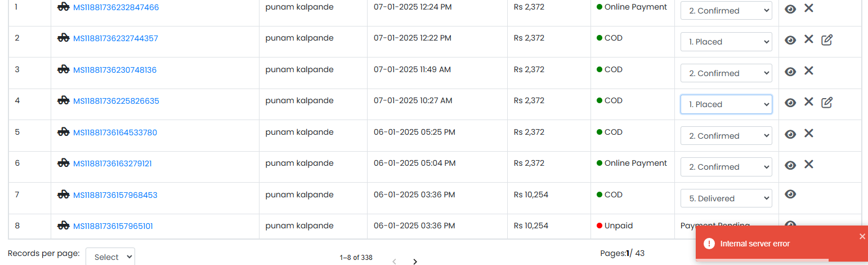View details of order row 1 with the eye icon
The width and height of the screenshot is (868, 265).
click(x=790, y=8)
